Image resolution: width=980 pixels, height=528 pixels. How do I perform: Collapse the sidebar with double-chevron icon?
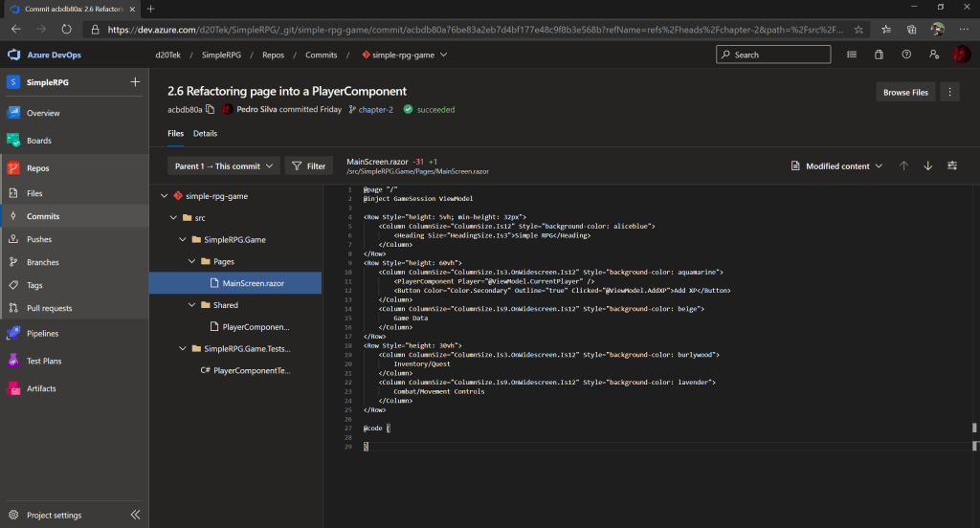[x=135, y=515]
